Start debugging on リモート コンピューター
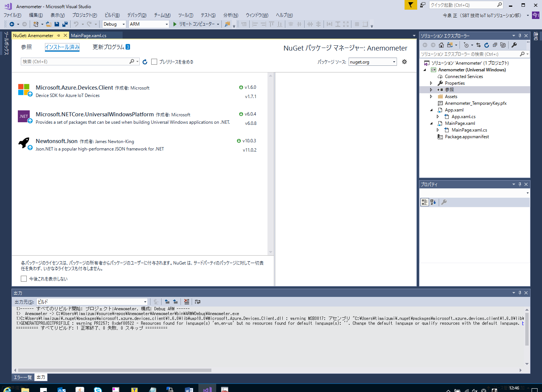This screenshot has width=542, height=392. click(x=194, y=24)
